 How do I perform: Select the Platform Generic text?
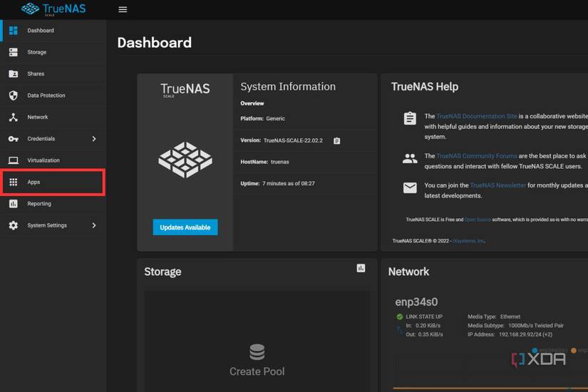click(262, 118)
